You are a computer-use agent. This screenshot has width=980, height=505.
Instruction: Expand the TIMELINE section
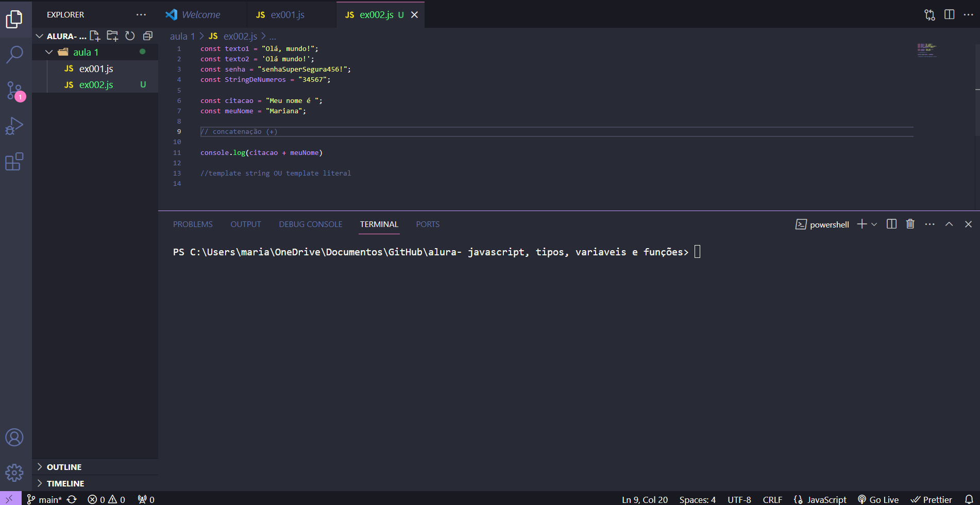(95, 483)
